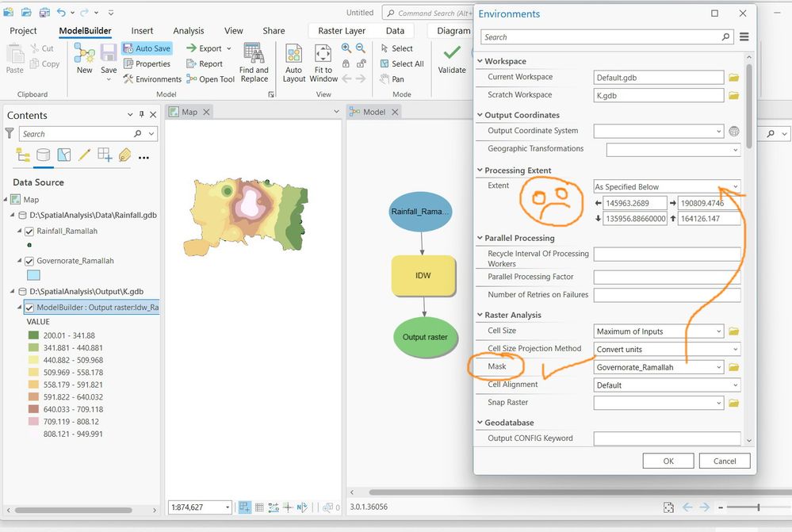Select List By Data Source view

coord(44,155)
